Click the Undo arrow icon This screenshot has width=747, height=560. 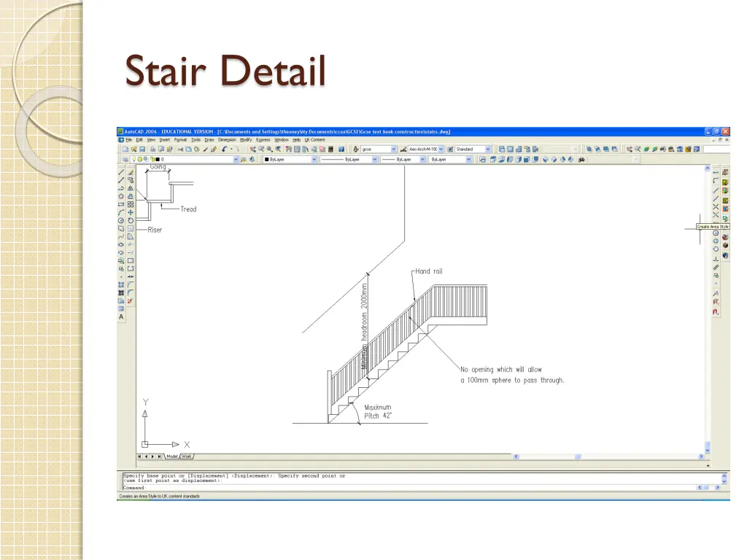[x=225, y=149]
